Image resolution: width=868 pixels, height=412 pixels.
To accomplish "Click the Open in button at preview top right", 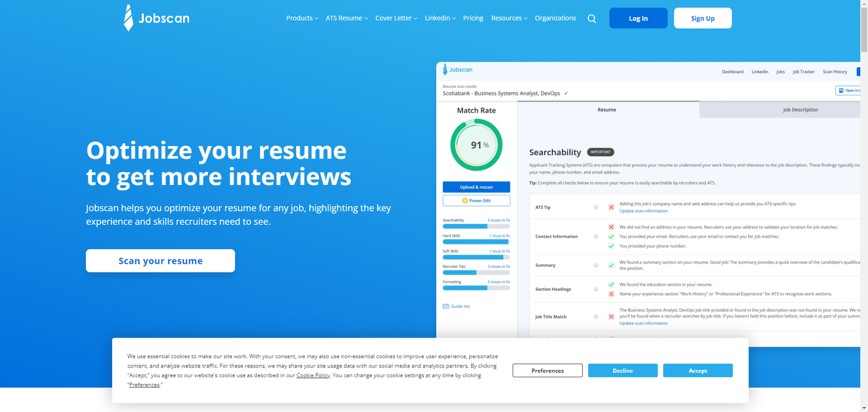I will (x=848, y=91).
